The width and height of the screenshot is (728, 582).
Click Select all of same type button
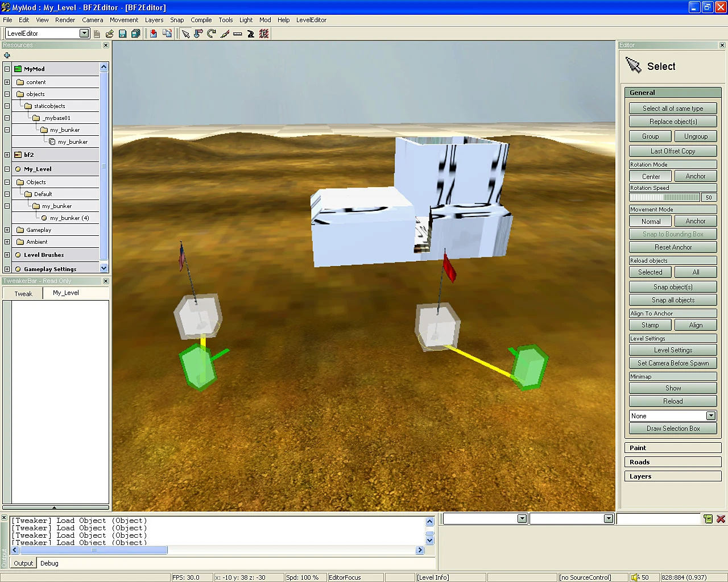point(673,109)
